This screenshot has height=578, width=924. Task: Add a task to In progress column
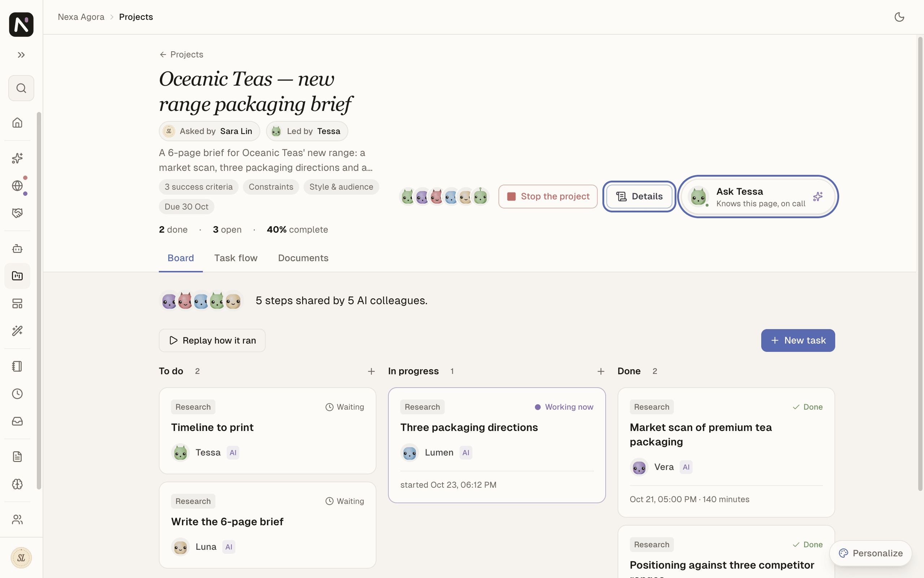601,372
